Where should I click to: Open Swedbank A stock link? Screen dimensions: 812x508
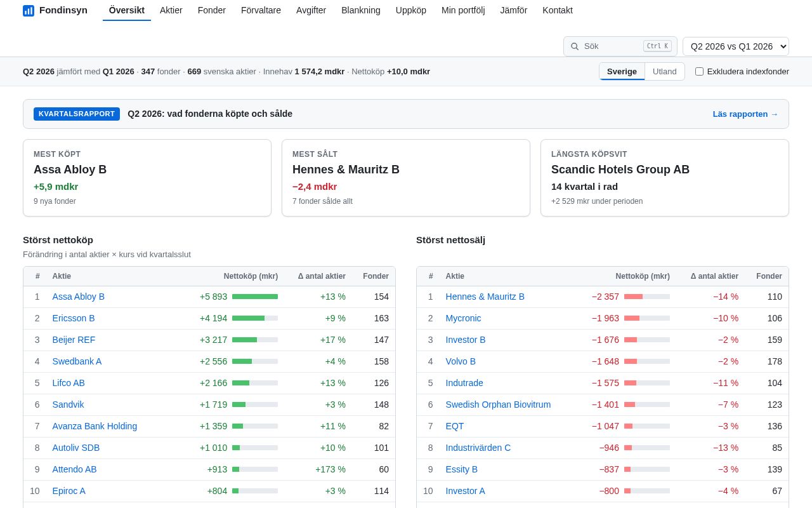tap(77, 361)
